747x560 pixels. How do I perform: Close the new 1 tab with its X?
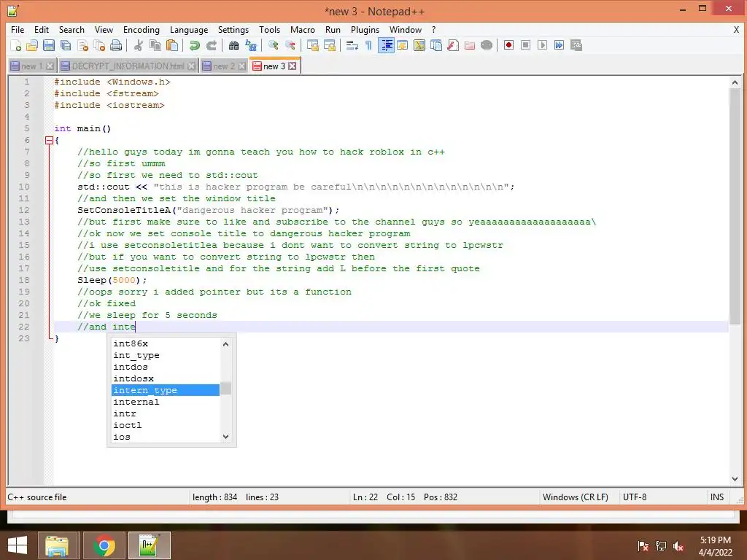(50, 66)
